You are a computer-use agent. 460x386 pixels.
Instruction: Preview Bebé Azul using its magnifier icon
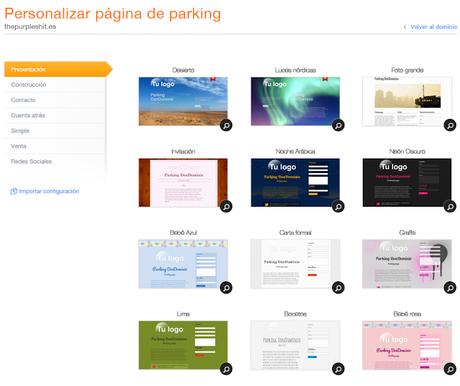tap(226, 288)
